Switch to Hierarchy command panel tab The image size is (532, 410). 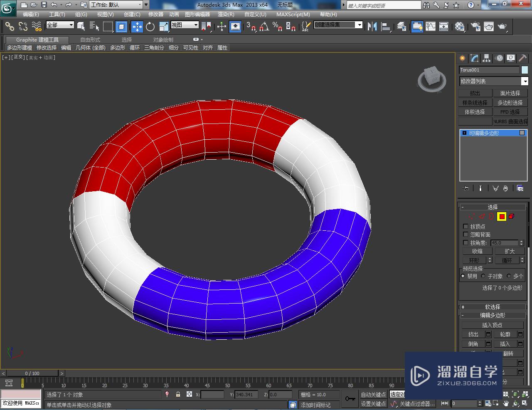(487, 58)
